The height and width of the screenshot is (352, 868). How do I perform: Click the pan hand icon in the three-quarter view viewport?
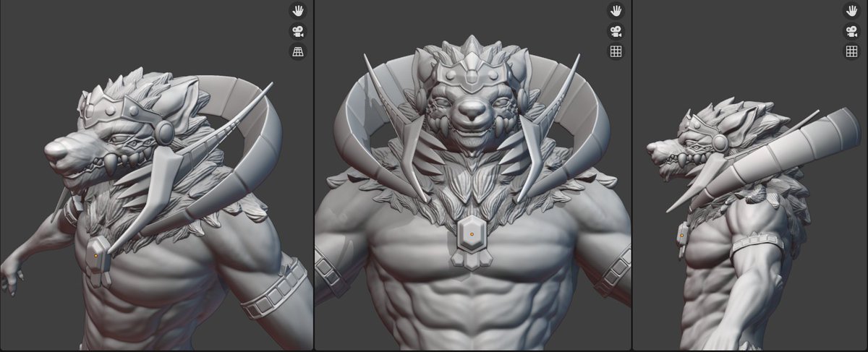coord(297,10)
